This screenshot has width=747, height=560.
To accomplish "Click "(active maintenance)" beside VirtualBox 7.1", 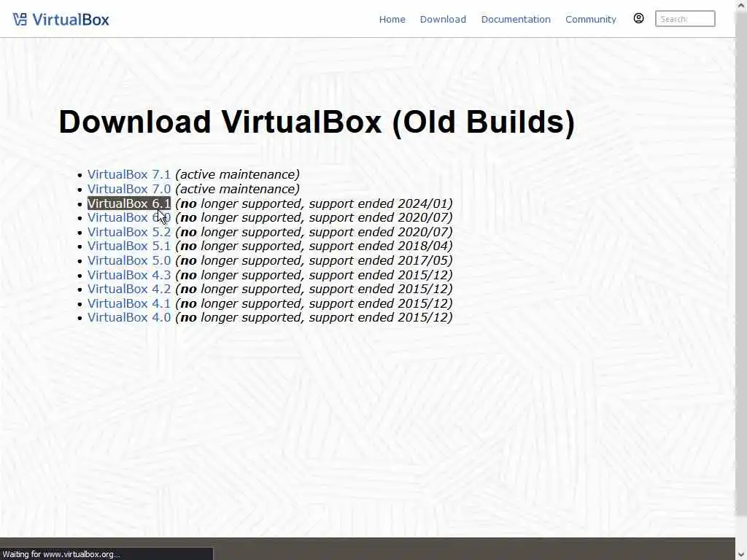I will (238, 175).
